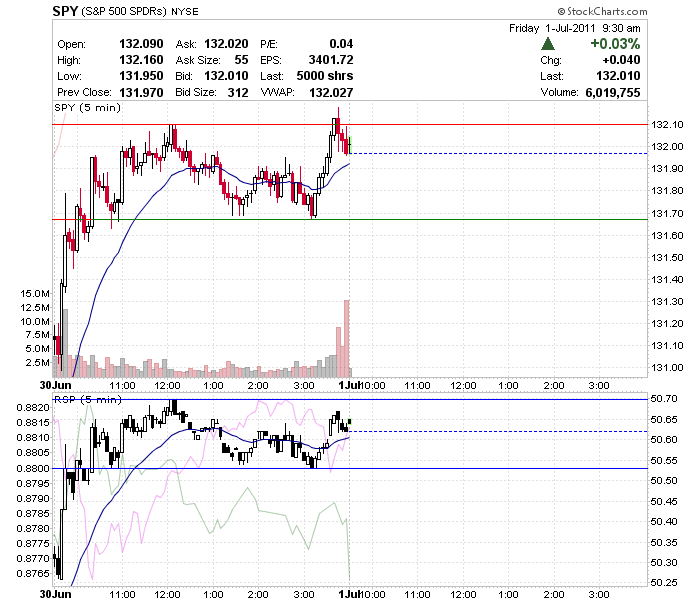Click the 15.0M volume axis label
This screenshot has width=700, height=603.
coord(35,294)
